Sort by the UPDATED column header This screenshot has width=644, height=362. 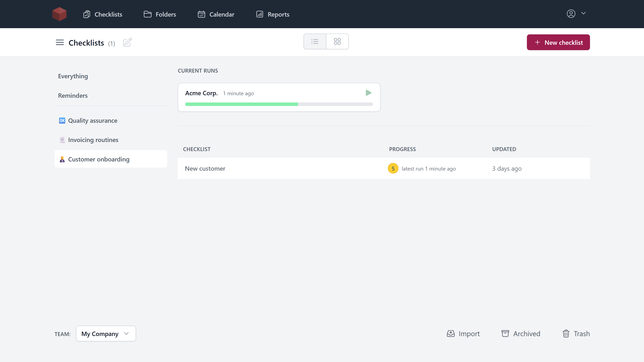pos(504,149)
